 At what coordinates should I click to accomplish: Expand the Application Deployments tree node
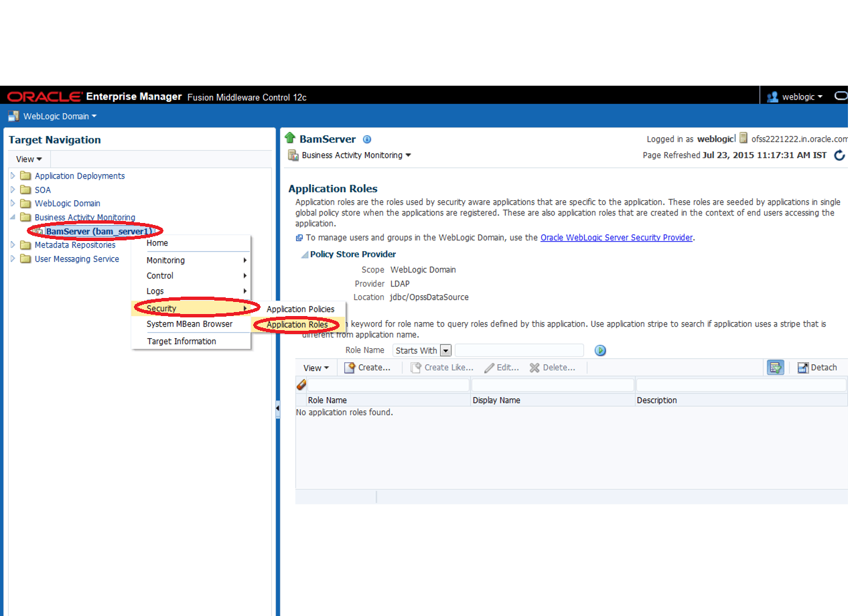pos(13,175)
